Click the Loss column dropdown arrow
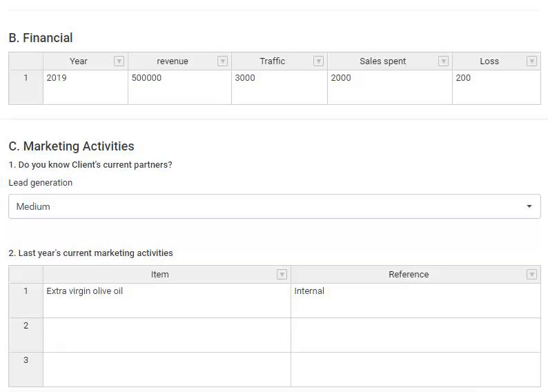Screen dimensions: 548x392 (x=531, y=61)
